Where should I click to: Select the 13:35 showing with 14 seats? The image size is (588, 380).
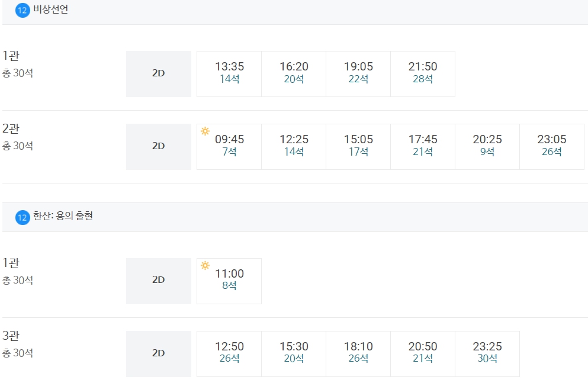pos(229,74)
